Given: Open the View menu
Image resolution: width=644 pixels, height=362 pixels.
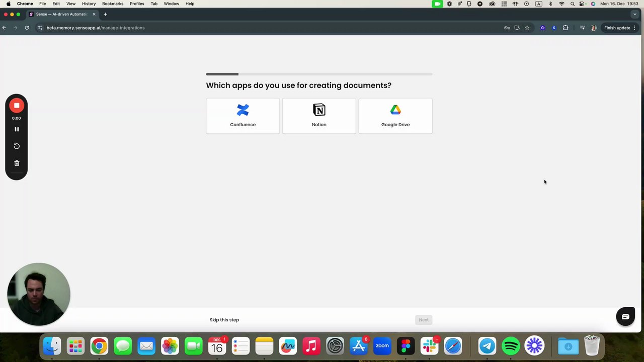Looking at the screenshot, I should [x=71, y=4].
